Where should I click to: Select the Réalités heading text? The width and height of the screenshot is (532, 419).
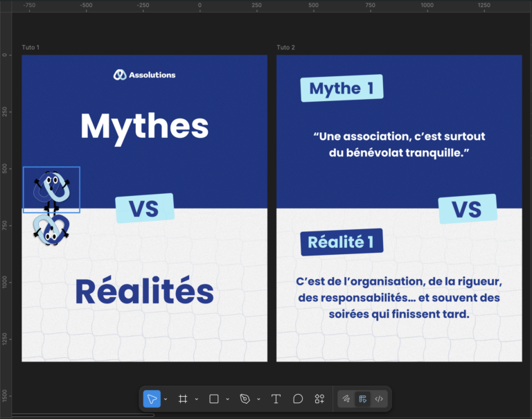tap(145, 292)
